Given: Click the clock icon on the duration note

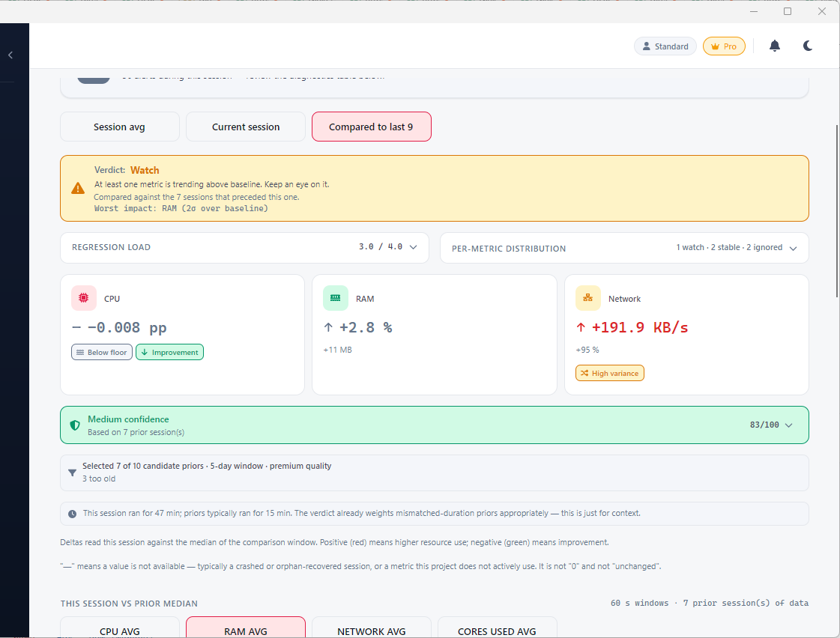Looking at the screenshot, I should tap(73, 514).
